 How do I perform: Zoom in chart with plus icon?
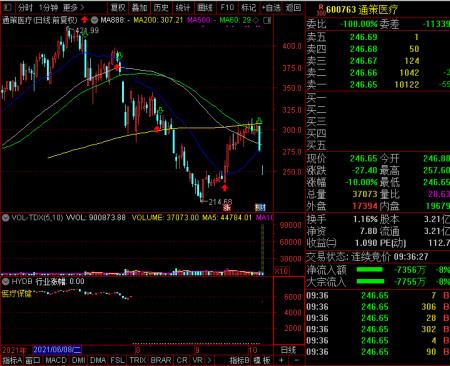(281, 360)
